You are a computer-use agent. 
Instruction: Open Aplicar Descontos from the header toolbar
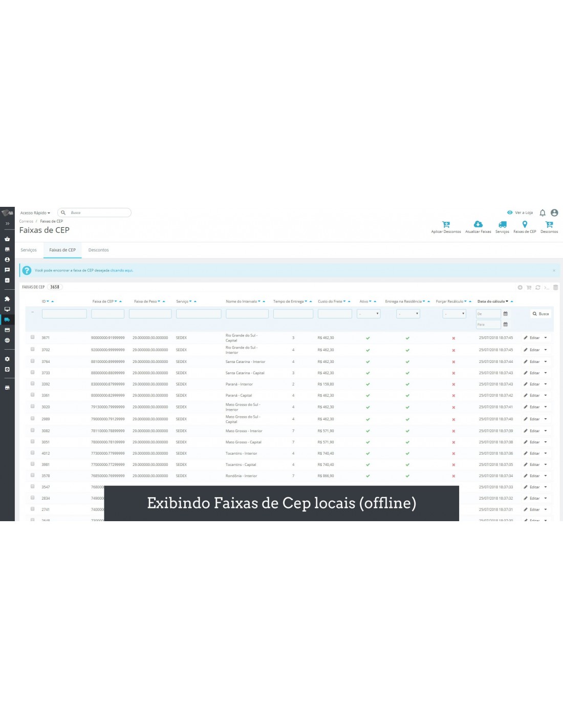[x=446, y=224]
